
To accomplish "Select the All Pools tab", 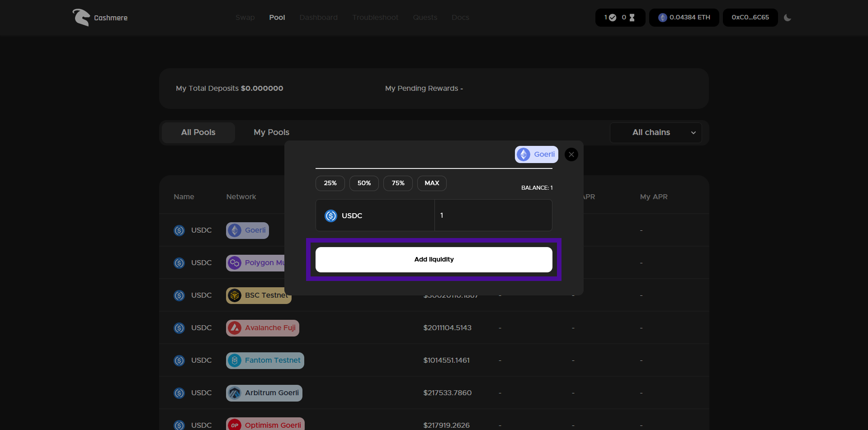I will click(x=198, y=133).
